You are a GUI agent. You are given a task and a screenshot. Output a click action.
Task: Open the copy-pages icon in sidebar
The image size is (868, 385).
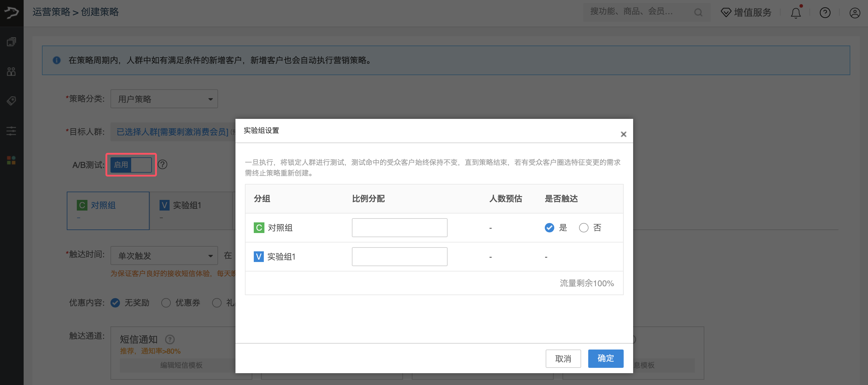tap(12, 42)
